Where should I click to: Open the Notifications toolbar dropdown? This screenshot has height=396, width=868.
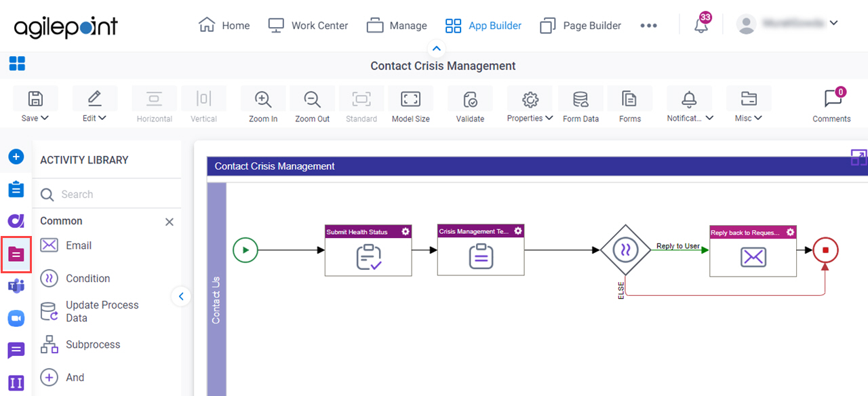click(x=690, y=106)
